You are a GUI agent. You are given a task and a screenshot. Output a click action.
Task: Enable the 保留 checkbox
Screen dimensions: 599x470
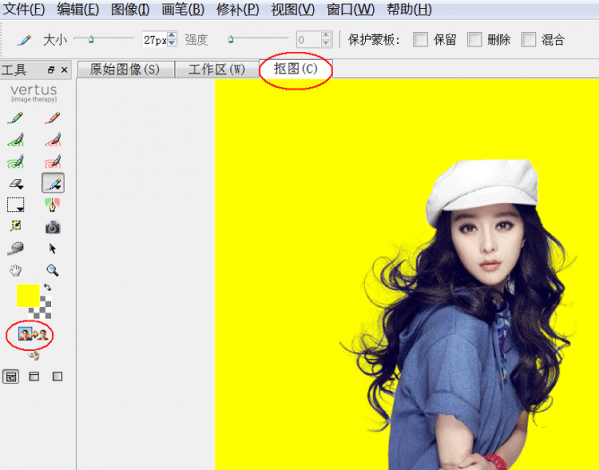(x=420, y=39)
